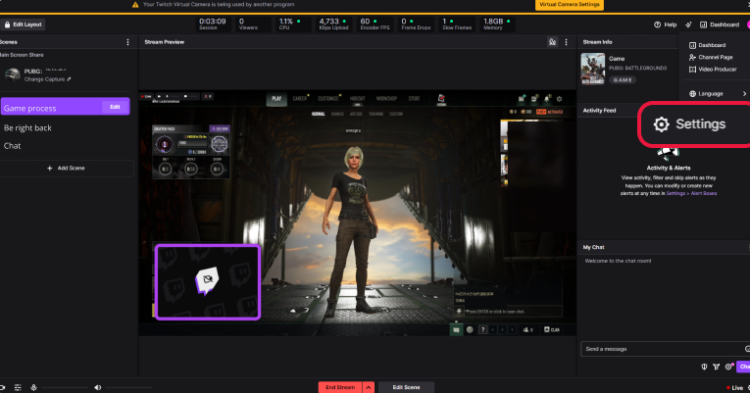Viewport: 750px width, 393px height.
Task: Click the Stream Info panel header
Action: (597, 42)
